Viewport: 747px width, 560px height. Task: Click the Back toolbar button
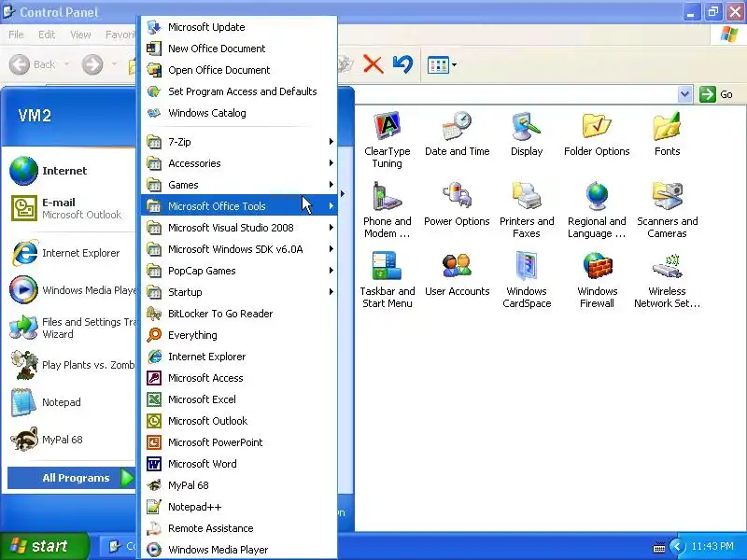[33, 64]
